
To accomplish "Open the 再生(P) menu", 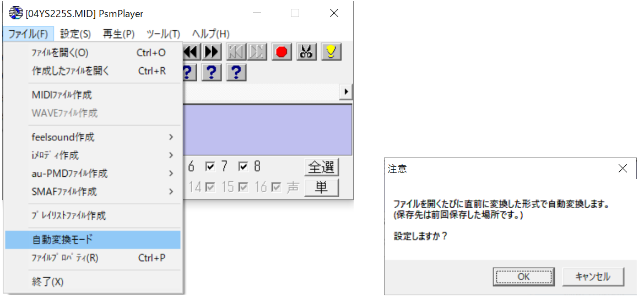I will click(118, 34).
